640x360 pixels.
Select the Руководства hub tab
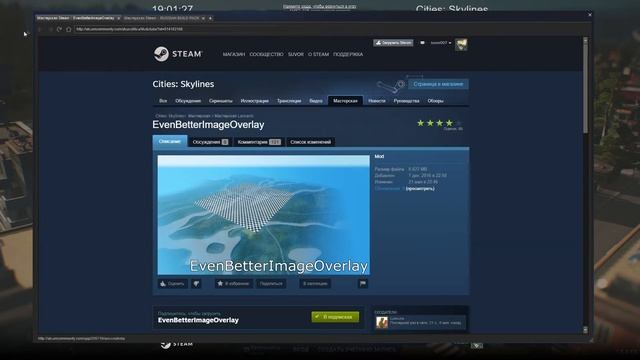(407, 101)
